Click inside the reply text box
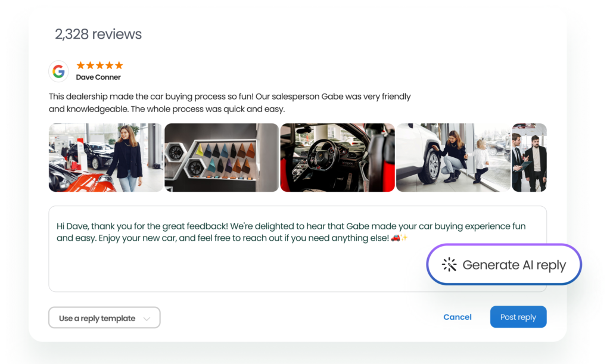 pyautogui.click(x=298, y=249)
